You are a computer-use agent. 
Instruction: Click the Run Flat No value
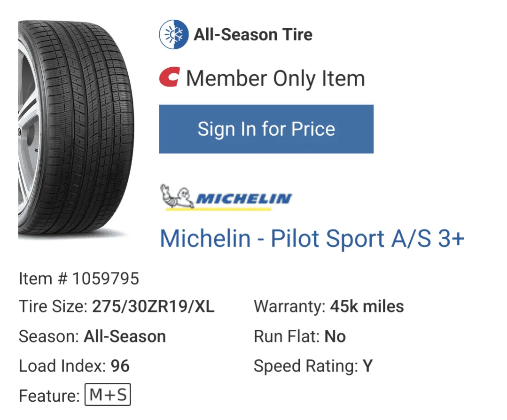335,336
